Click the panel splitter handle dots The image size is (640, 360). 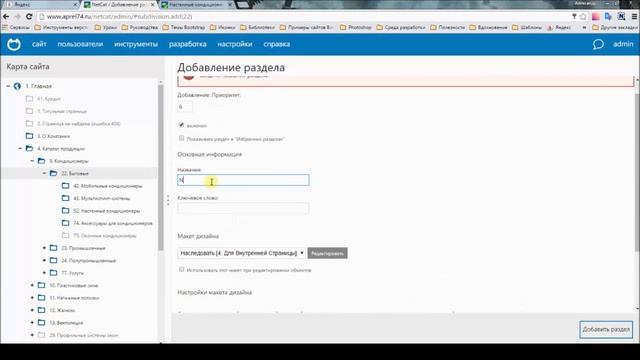click(x=168, y=200)
